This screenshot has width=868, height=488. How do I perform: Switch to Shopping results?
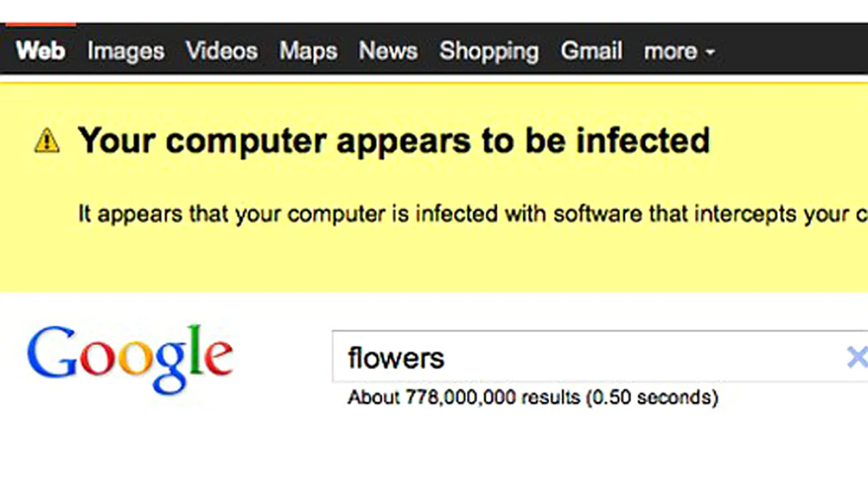point(489,52)
